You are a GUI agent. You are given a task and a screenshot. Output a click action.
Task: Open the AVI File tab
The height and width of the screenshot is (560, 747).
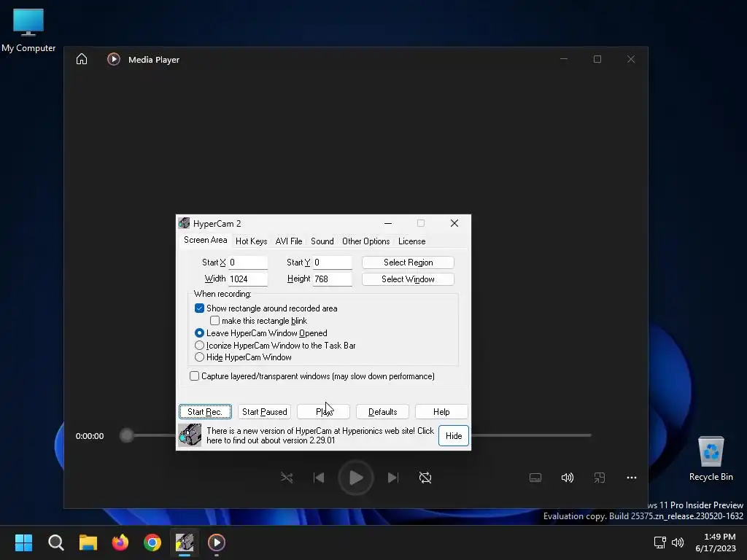click(289, 241)
